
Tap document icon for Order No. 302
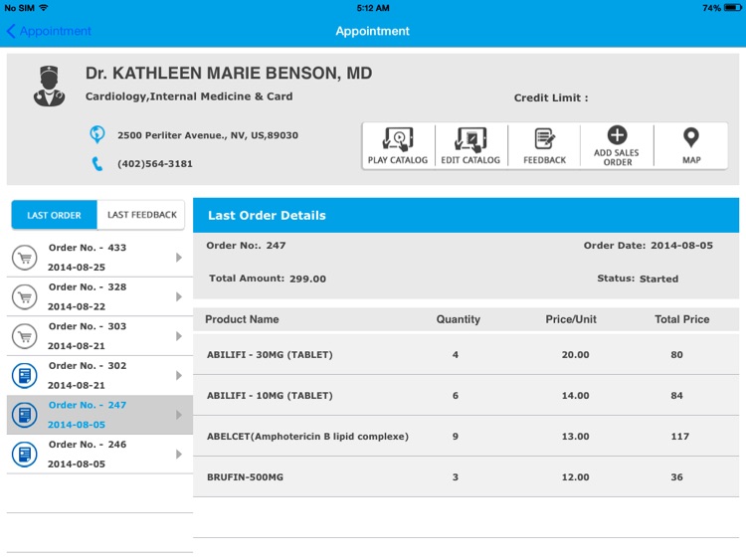coord(25,375)
